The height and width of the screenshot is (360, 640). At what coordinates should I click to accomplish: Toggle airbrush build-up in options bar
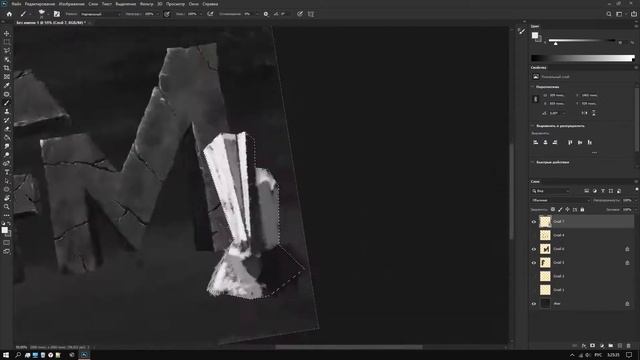(210, 14)
